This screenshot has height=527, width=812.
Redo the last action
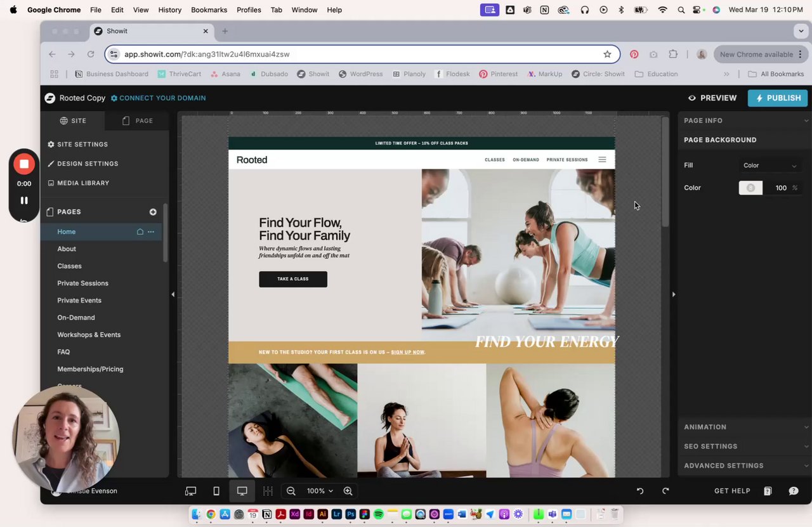(x=665, y=491)
